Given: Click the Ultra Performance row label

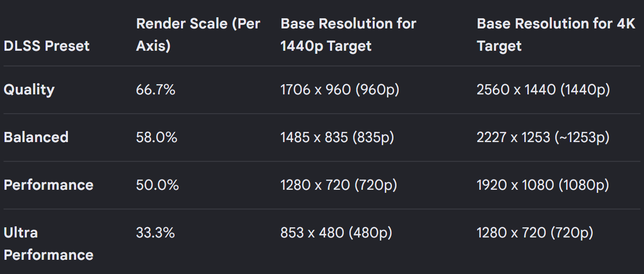Looking at the screenshot, I should coord(49,244).
